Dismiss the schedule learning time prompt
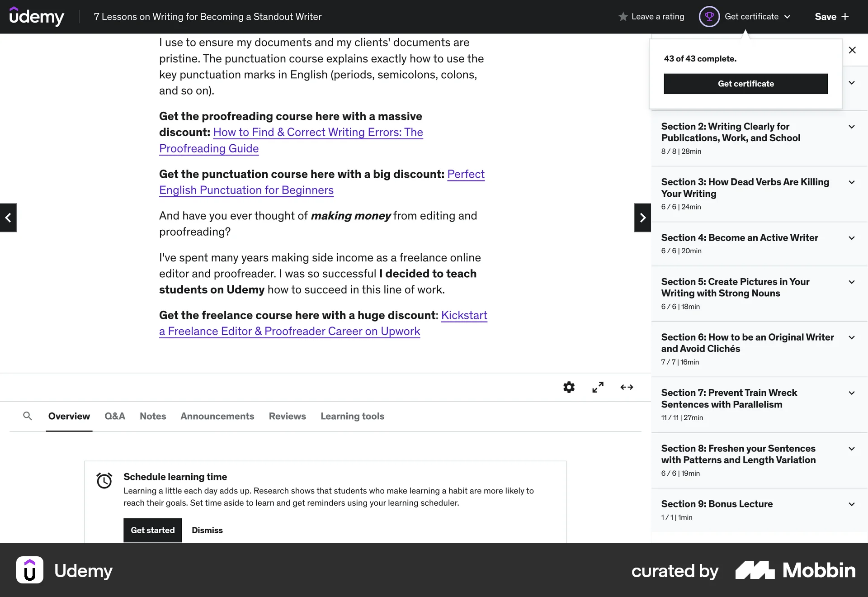This screenshot has height=597, width=868. click(x=207, y=530)
